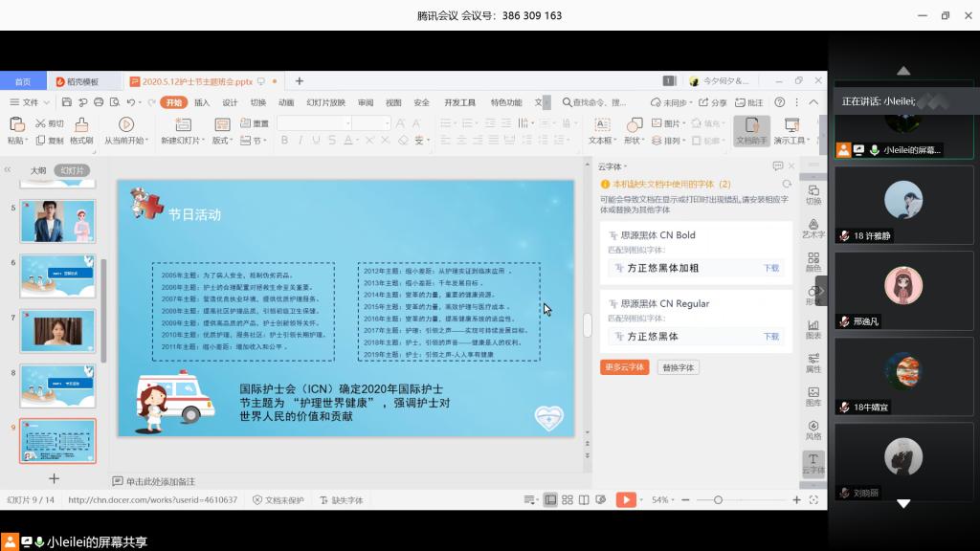Switch to 大纲 outline view
The width and height of the screenshot is (980, 551).
[38, 170]
